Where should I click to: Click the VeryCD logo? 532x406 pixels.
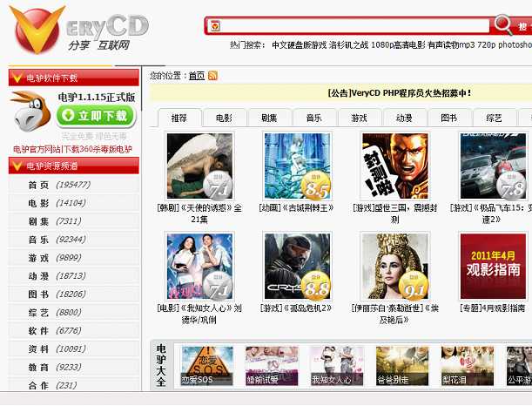(x=78, y=30)
